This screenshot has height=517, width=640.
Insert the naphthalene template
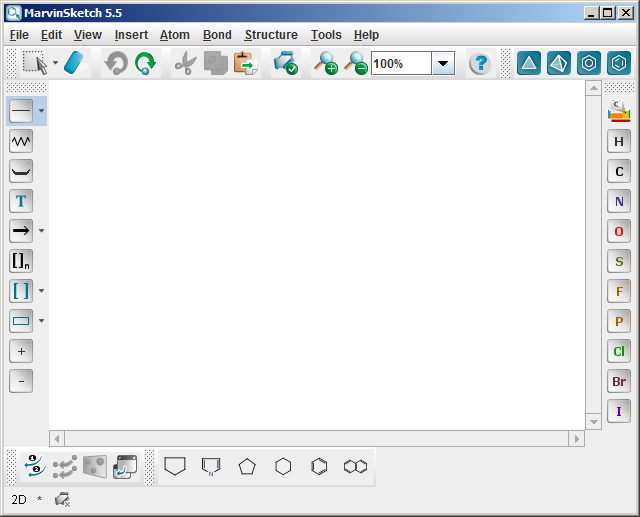[355, 466]
